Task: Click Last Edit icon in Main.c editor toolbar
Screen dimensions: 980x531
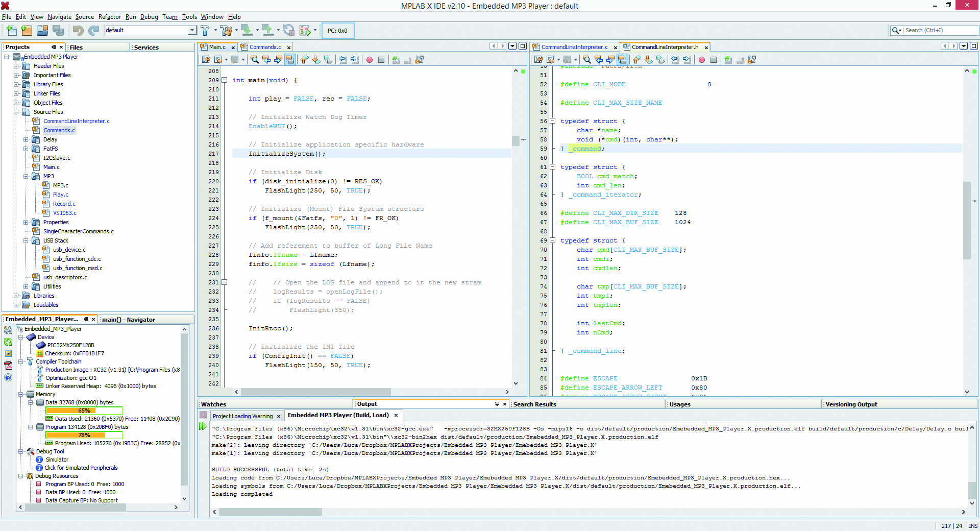Action: click(206, 60)
